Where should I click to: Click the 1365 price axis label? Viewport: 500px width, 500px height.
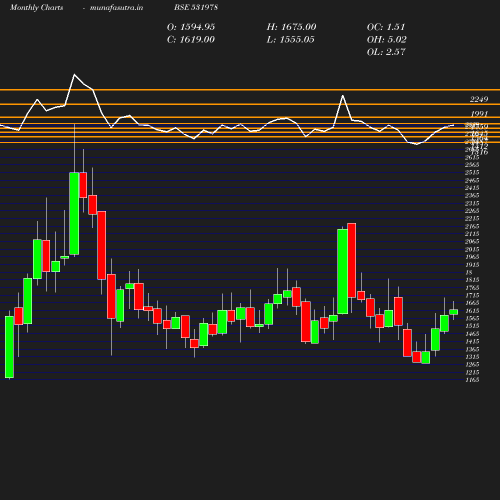(x=472, y=349)
